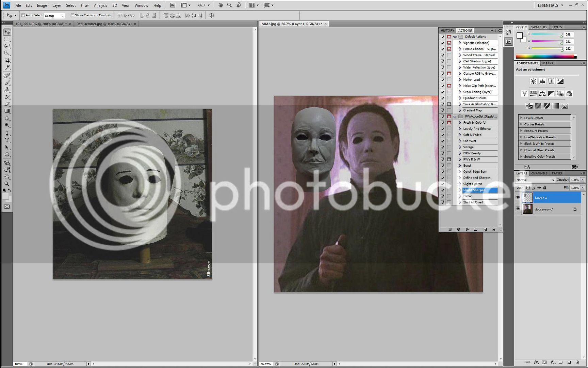The image size is (588, 368).
Task: Select the Clone Stamp tool
Action: pos(7,90)
